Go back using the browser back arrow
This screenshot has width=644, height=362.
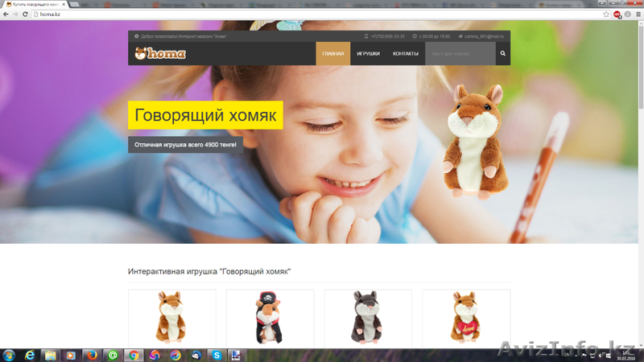click(6, 14)
